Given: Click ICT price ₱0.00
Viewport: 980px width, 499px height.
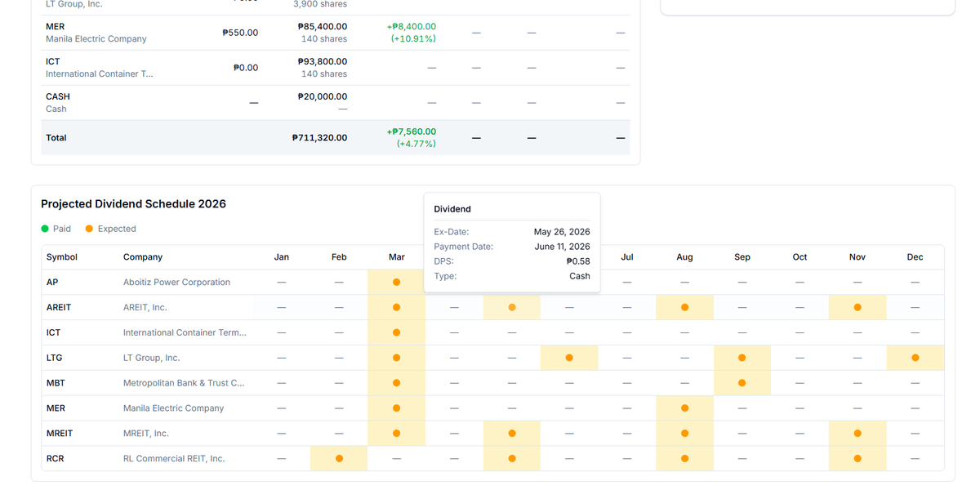Looking at the screenshot, I should [x=245, y=68].
